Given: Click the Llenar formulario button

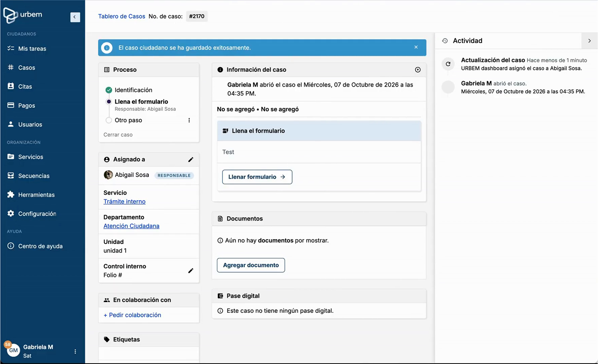Looking at the screenshot, I should pyautogui.click(x=257, y=177).
